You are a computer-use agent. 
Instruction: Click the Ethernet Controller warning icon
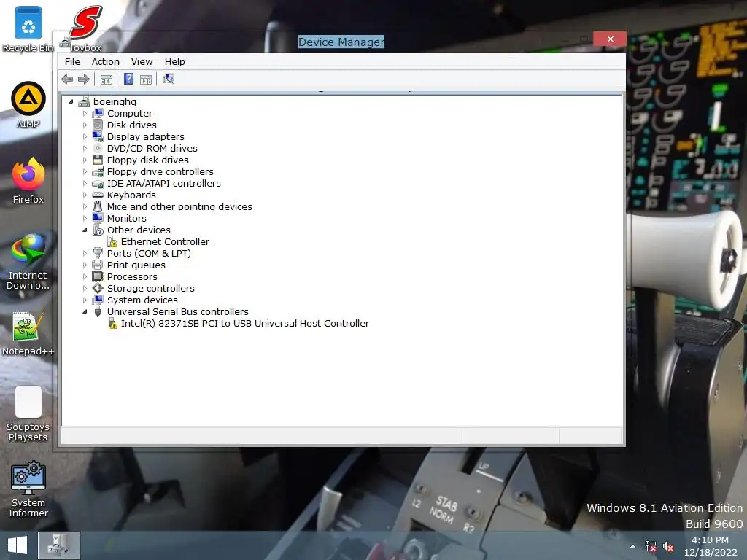112,241
